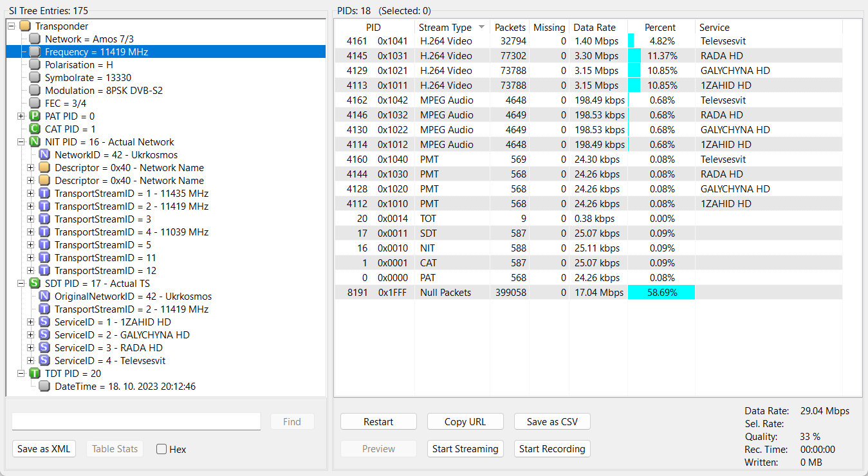Click the green N icon of NIT PID = 16
This screenshot has width=868, height=476.
pyautogui.click(x=35, y=142)
